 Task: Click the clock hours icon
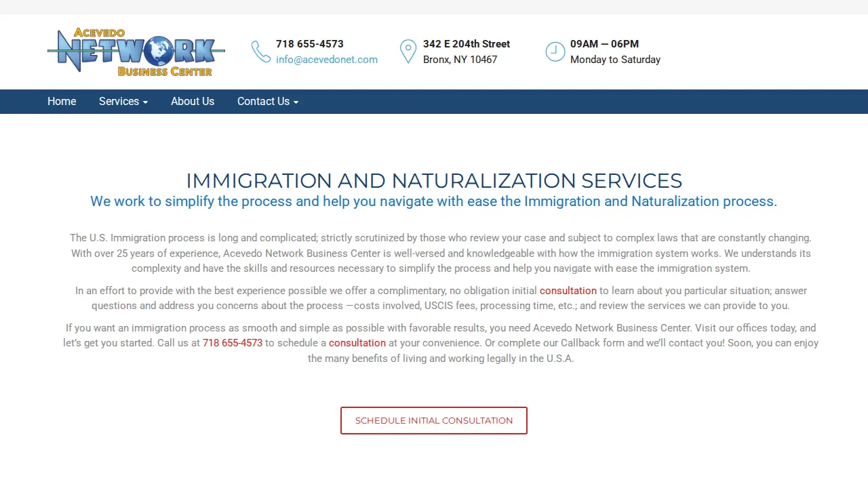pos(555,52)
